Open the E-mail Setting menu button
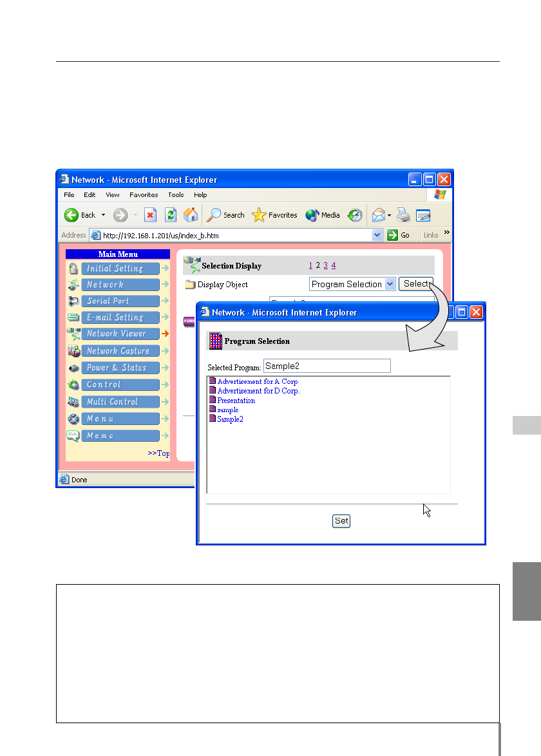This screenshot has width=541, height=756. click(120, 317)
